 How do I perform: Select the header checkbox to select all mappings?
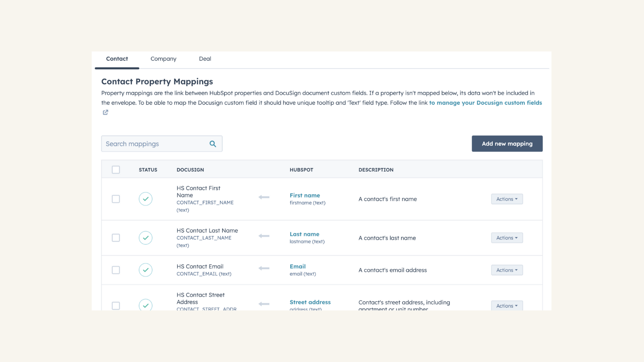click(x=116, y=170)
